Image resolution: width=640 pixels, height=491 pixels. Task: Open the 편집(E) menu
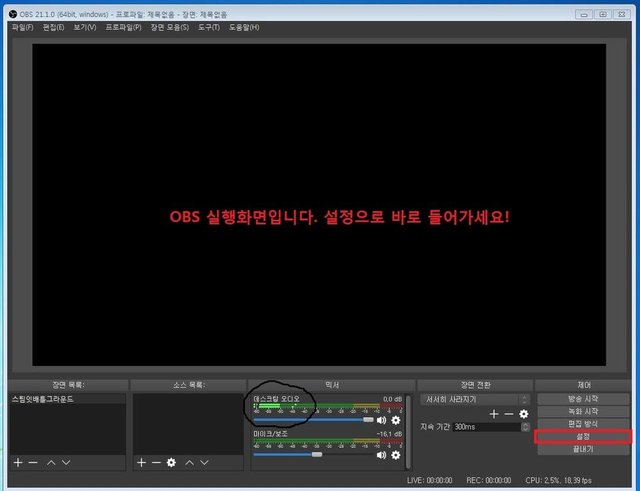click(x=53, y=27)
